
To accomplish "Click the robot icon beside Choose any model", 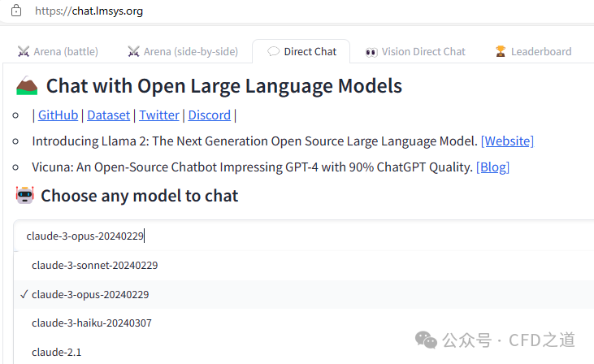I will tap(25, 195).
